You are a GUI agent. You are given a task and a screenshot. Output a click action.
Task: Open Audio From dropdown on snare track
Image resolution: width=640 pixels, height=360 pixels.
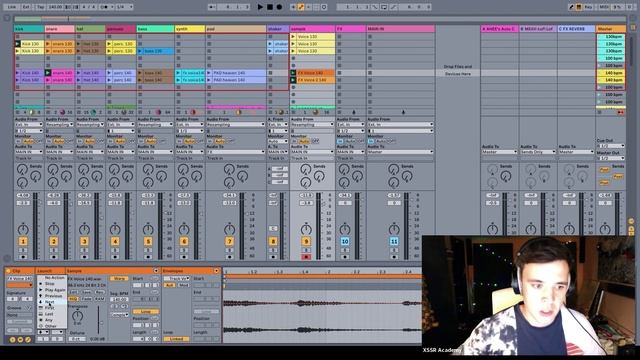click(59, 124)
